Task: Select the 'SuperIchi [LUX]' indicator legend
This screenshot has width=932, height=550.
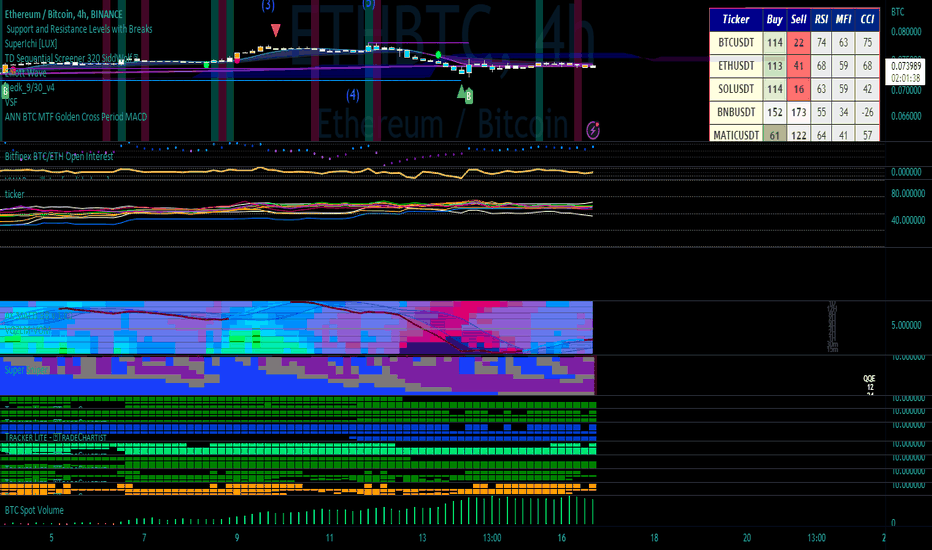Action: click(31, 43)
